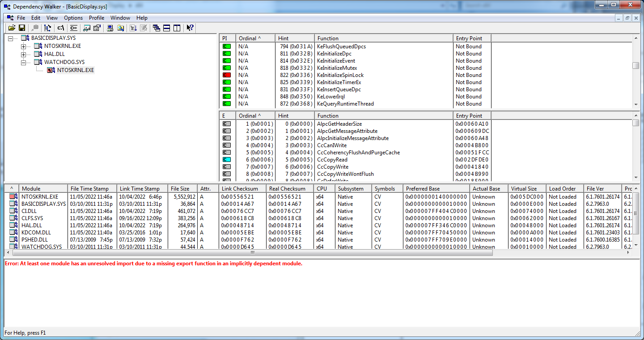Open the Options menu

(73, 18)
